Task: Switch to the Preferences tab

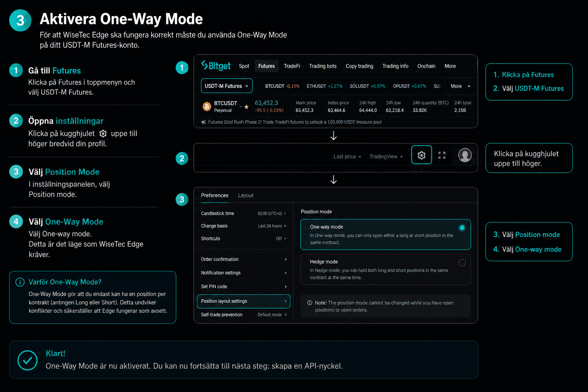Action: tap(214, 196)
